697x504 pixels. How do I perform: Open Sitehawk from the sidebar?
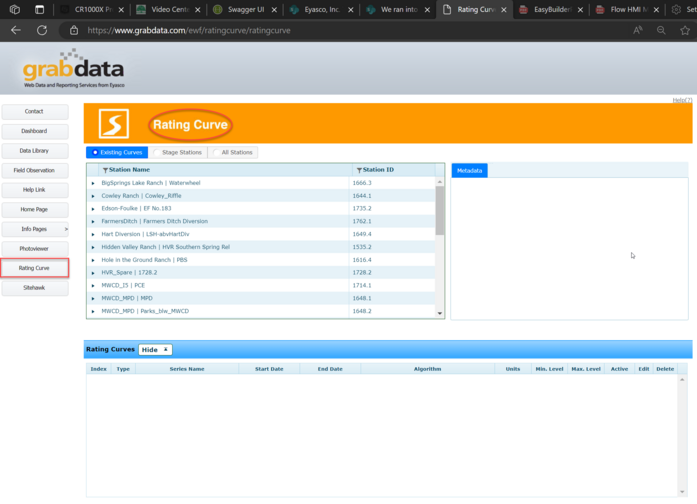35,288
